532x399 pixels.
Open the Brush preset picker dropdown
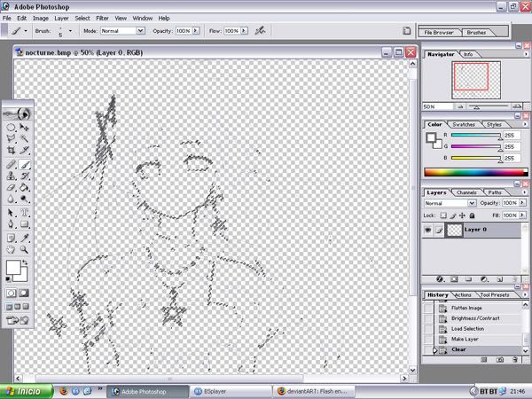70,31
